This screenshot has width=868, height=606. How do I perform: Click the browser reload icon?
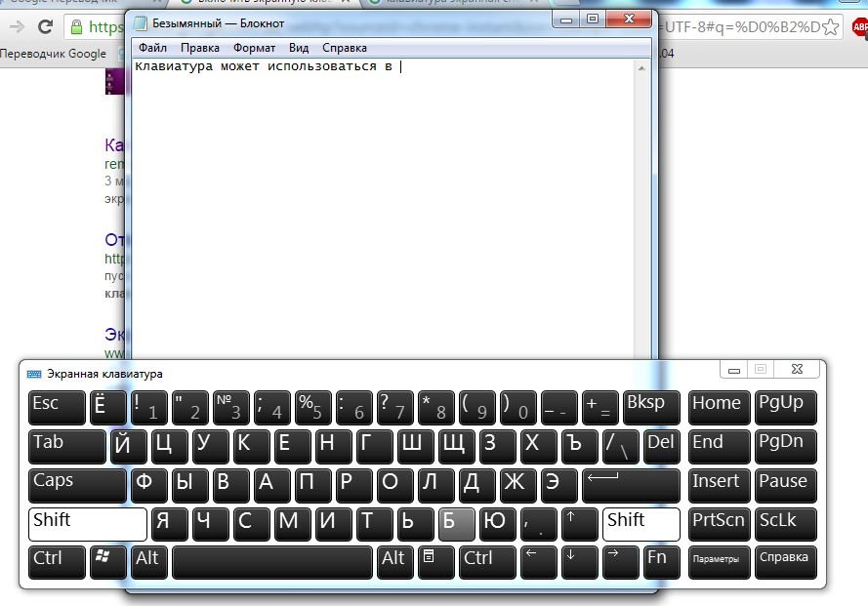tap(45, 27)
